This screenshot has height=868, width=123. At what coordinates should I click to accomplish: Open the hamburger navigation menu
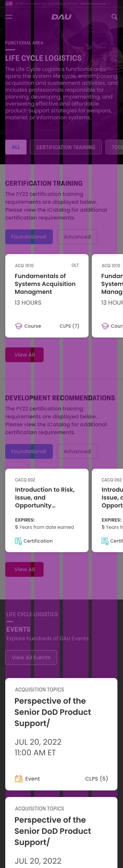point(9,16)
